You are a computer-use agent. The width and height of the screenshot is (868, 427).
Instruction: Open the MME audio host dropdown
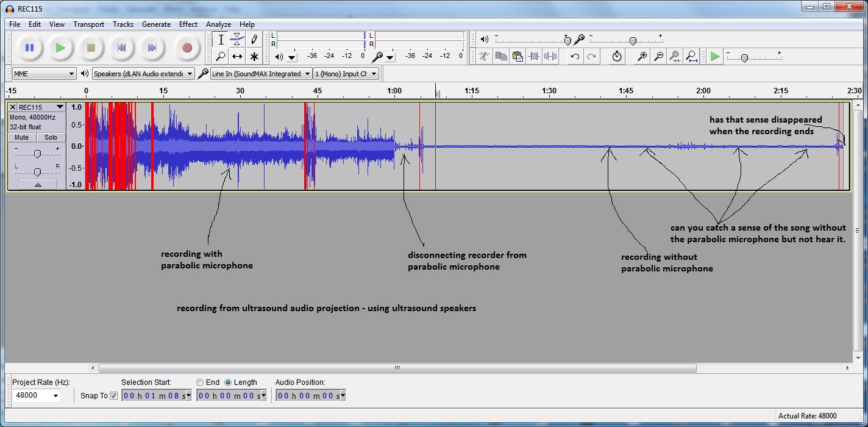click(44, 74)
